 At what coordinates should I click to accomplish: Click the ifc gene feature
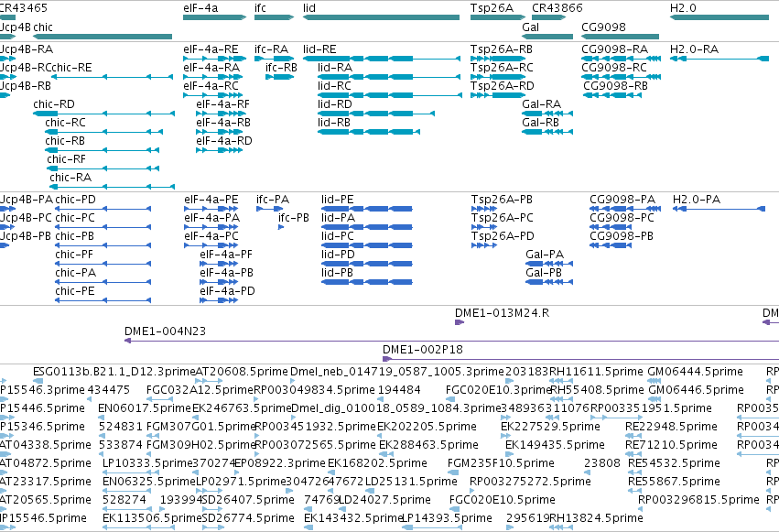[x=275, y=17]
